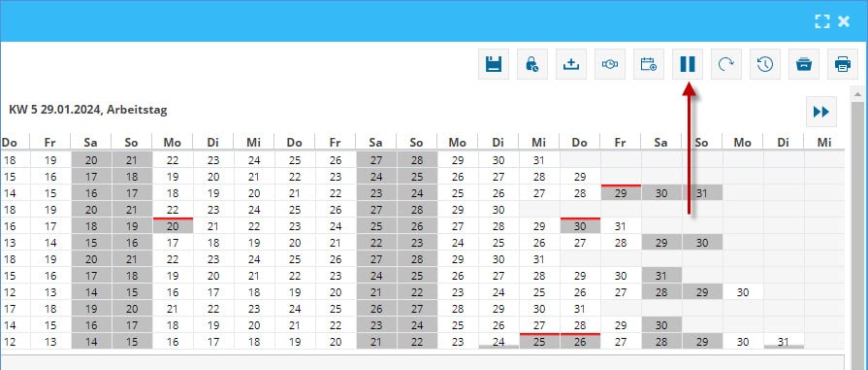
Task: Select the Mo 28 cell
Action: 457,308
